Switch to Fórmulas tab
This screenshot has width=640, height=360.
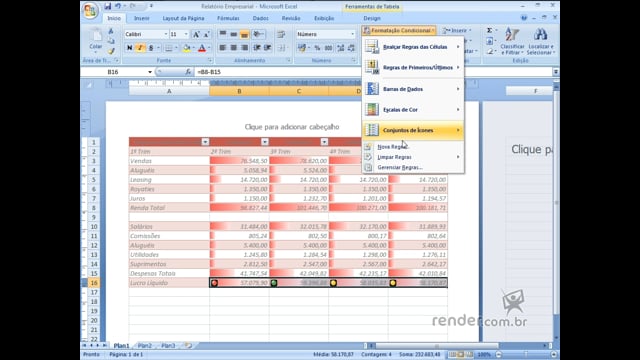tap(228, 18)
